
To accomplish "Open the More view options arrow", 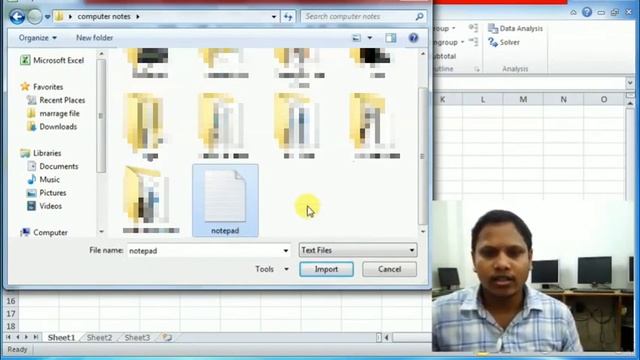I will (370, 38).
